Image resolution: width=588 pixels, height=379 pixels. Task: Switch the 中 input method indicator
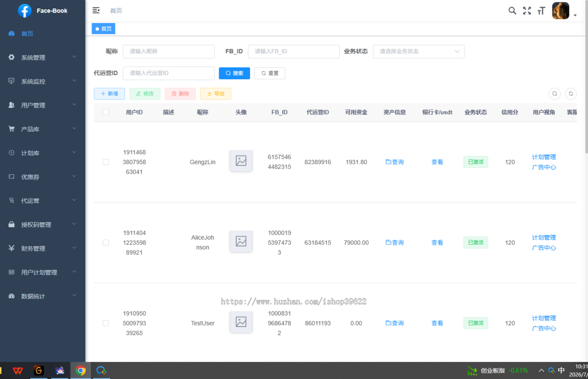point(562,371)
